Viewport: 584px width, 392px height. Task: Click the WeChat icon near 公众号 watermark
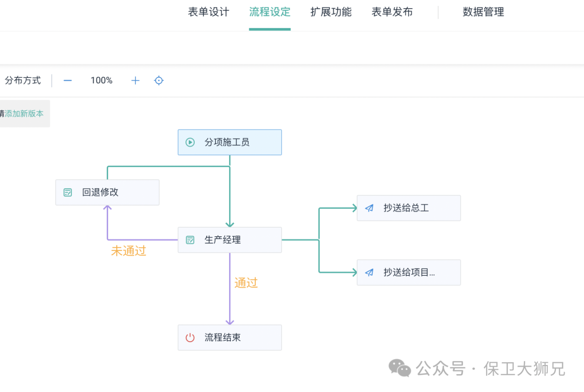pyautogui.click(x=399, y=368)
